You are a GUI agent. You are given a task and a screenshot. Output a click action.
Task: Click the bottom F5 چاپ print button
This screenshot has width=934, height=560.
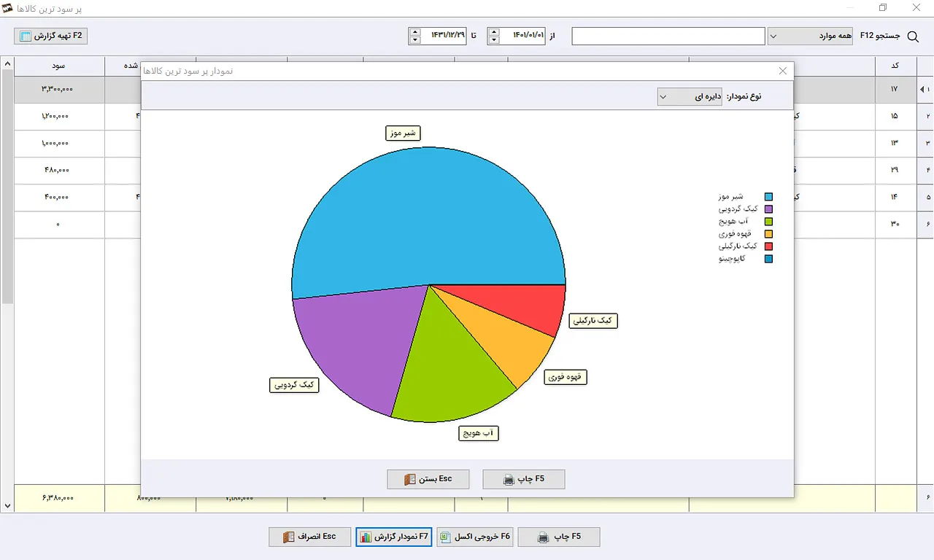559,537
